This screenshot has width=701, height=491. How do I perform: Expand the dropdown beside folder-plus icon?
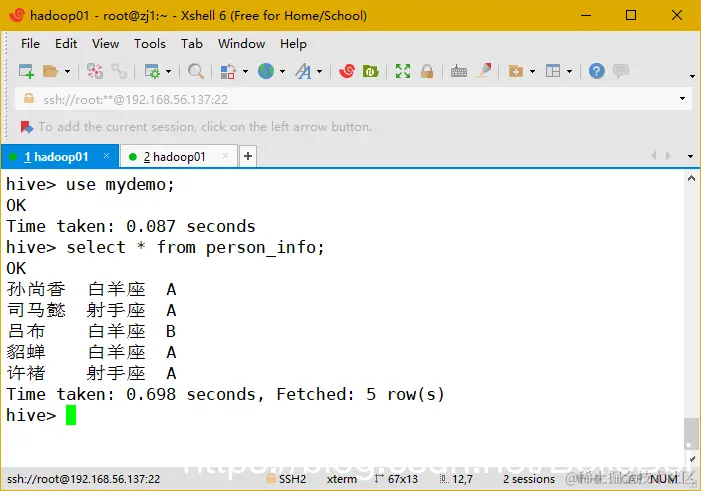[532, 72]
